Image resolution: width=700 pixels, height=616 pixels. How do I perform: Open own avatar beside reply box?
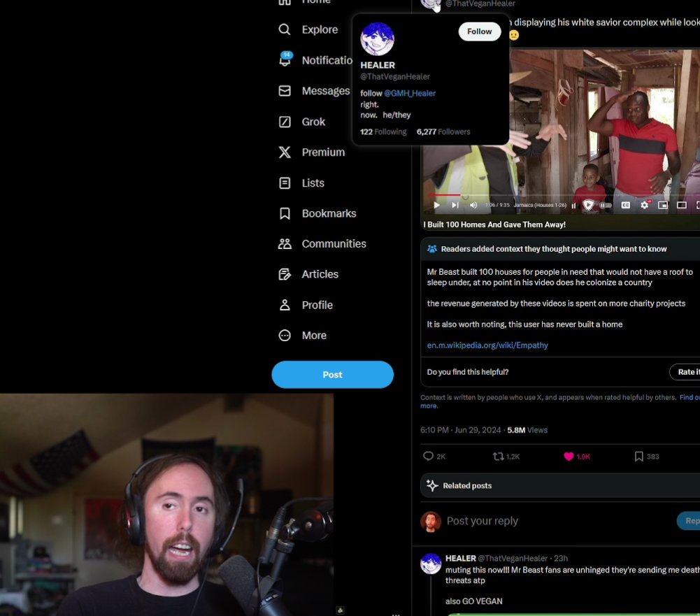(x=430, y=522)
